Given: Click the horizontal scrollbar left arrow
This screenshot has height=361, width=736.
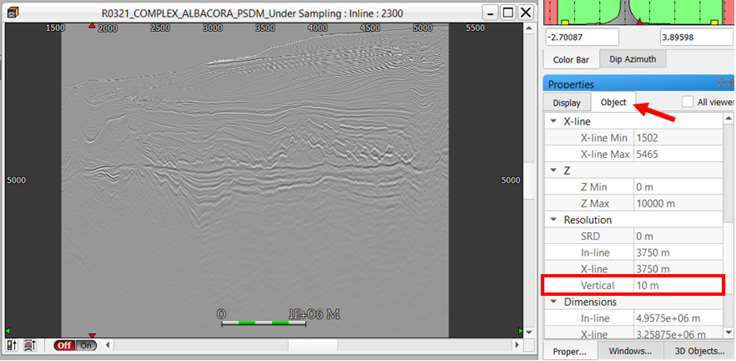Looking at the screenshot, I should click(x=107, y=346).
